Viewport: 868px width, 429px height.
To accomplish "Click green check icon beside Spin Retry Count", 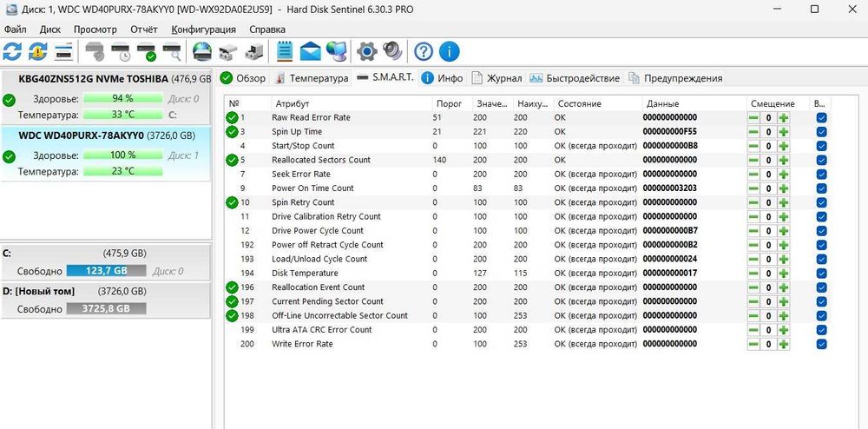I will (x=232, y=202).
